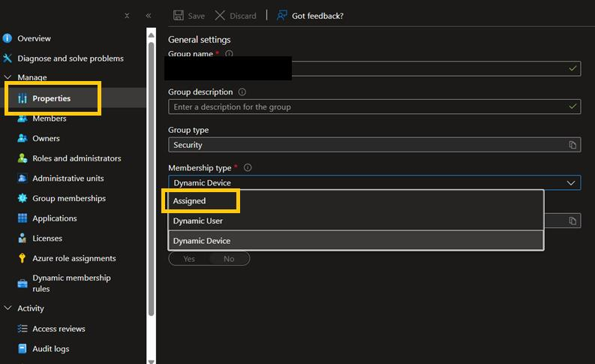This screenshot has height=364, width=595.
Task: Click the Diagnose and solve problems wrench icon
Action: pos(8,58)
